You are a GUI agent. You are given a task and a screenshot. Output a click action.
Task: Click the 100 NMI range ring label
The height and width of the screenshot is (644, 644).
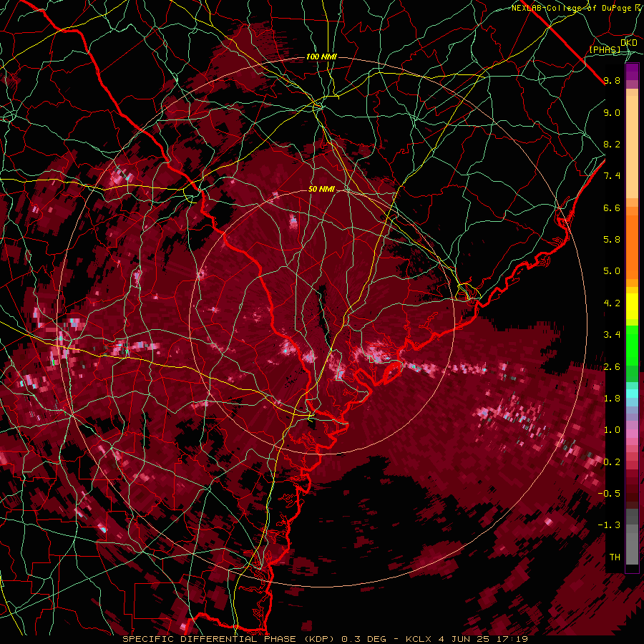(x=321, y=57)
